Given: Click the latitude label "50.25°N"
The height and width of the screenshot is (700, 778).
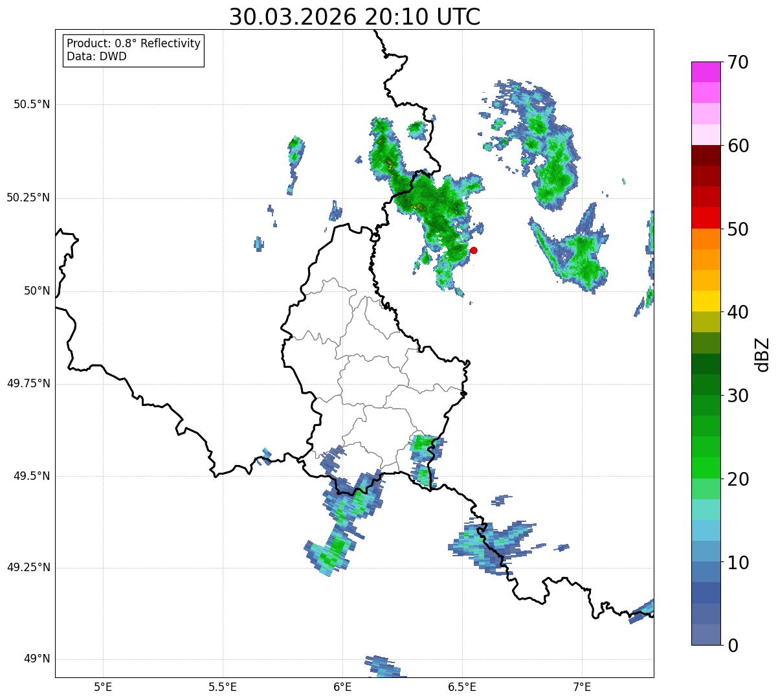Looking at the screenshot, I should point(28,198).
